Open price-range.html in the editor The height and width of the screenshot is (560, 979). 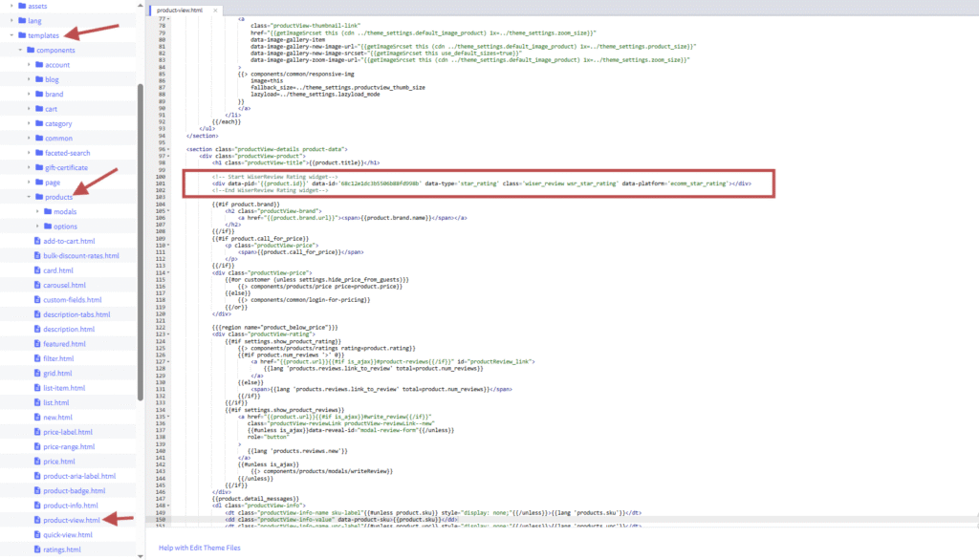(68, 446)
